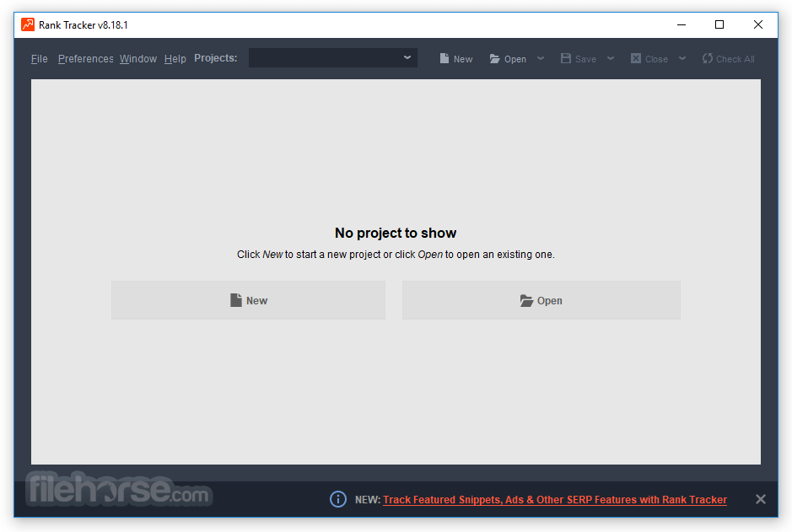Maximize the Rank Tracker window
This screenshot has height=532, width=792.
[x=719, y=24]
